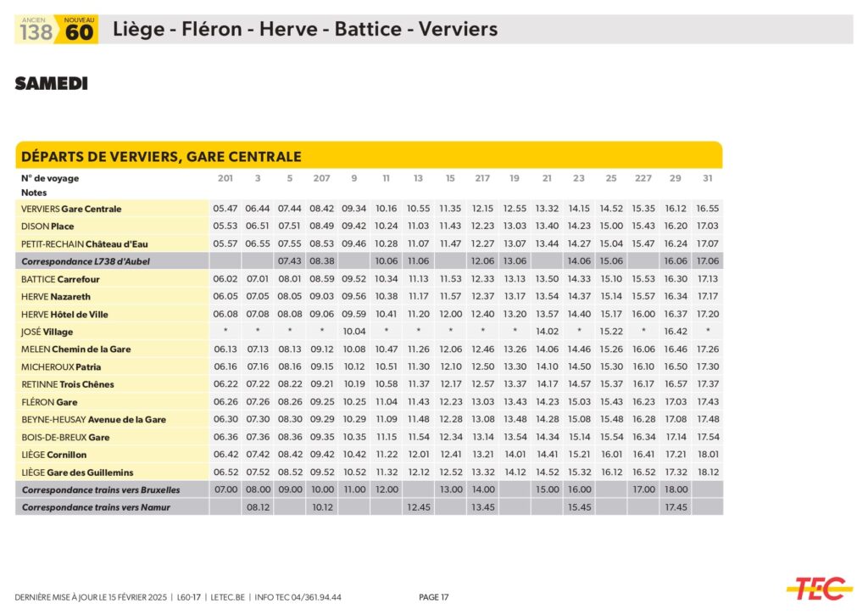
Task: Click the 10.04 time at José Village
Action: [353, 332]
